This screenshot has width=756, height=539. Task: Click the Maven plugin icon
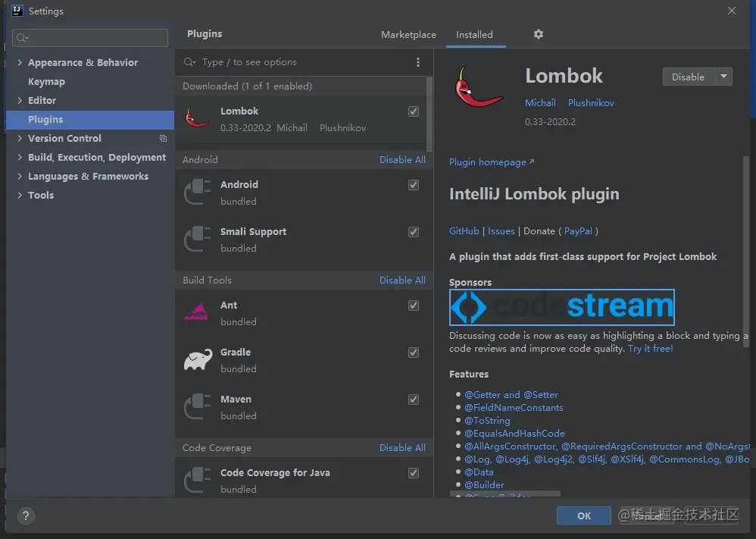click(x=197, y=406)
